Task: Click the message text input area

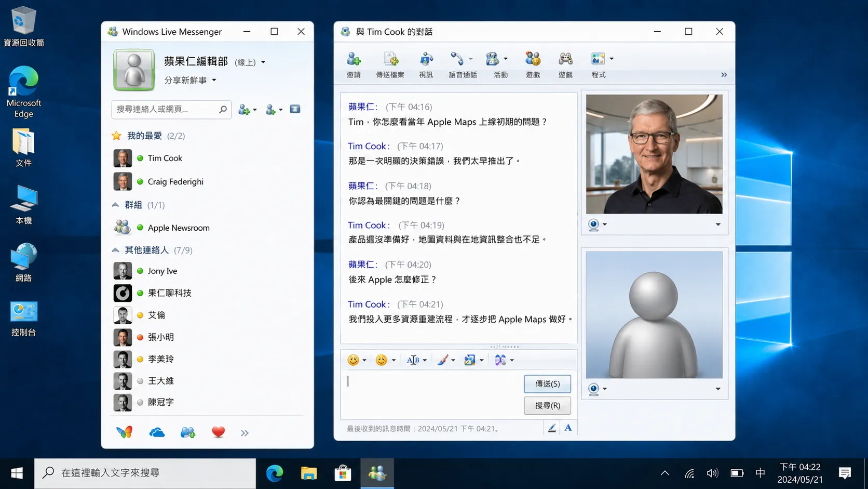Action: (431, 395)
